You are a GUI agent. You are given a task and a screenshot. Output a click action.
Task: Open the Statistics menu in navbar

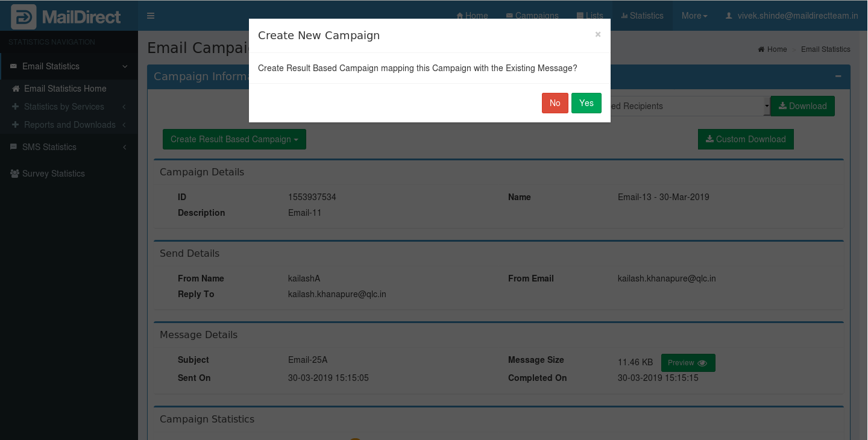(x=642, y=16)
